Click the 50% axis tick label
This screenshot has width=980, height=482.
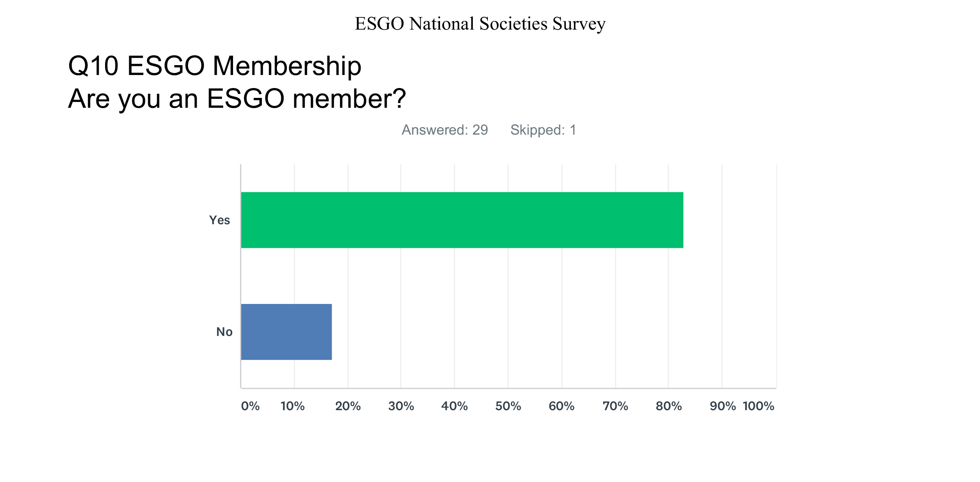coord(508,406)
